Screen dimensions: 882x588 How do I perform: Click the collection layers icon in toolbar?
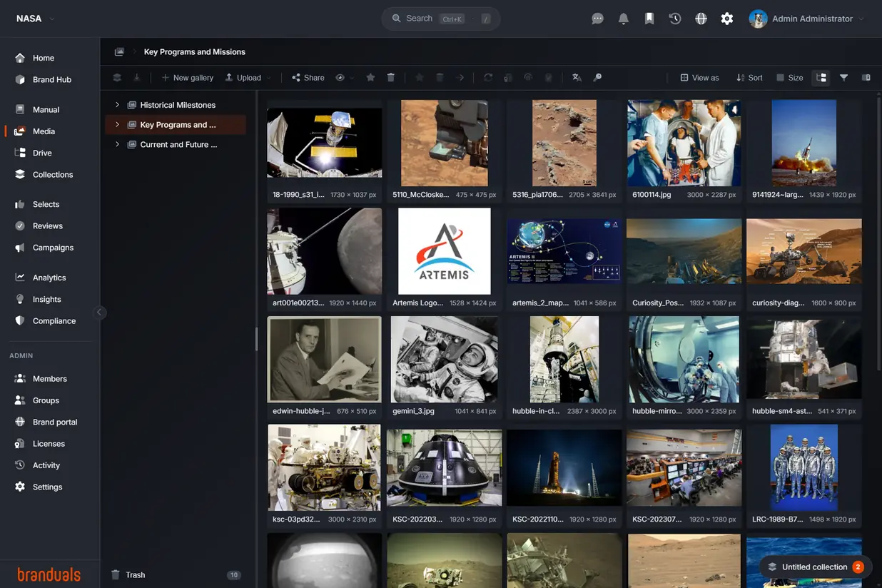point(117,78)
